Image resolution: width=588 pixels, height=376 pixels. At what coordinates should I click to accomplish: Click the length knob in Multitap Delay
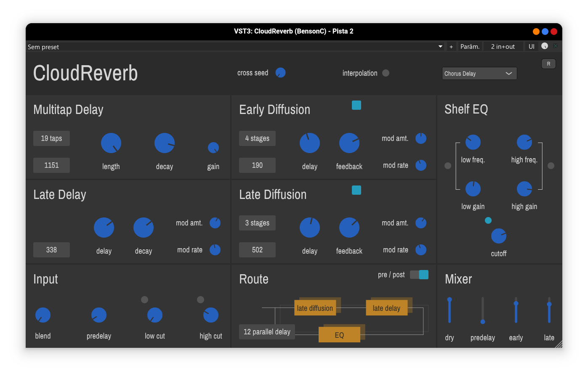click(x=111, y=143)
